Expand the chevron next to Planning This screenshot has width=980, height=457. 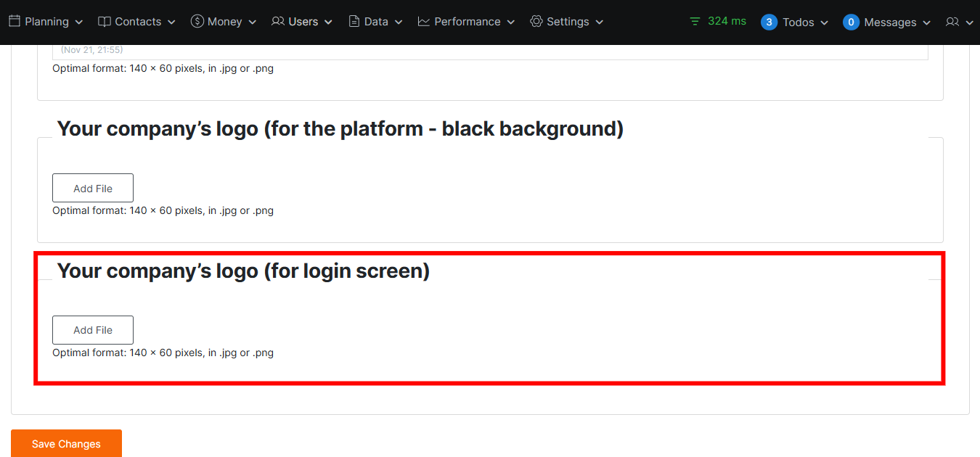(x=79, y=22)
